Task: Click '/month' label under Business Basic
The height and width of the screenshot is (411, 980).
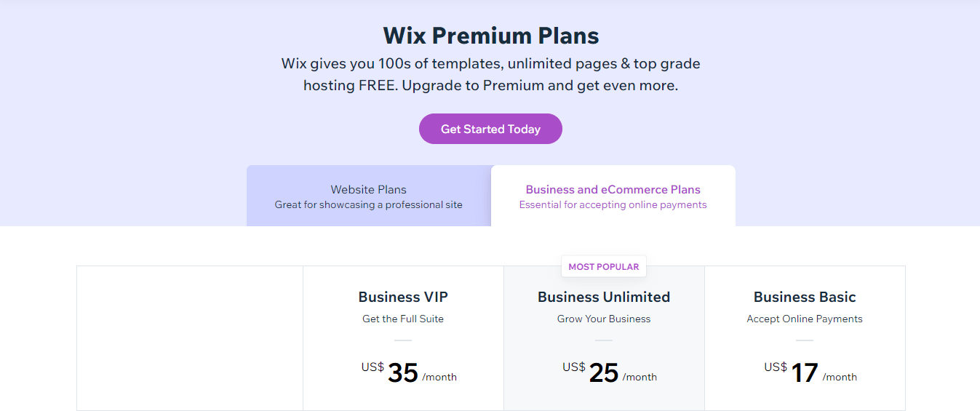Action: click(840, 377)
